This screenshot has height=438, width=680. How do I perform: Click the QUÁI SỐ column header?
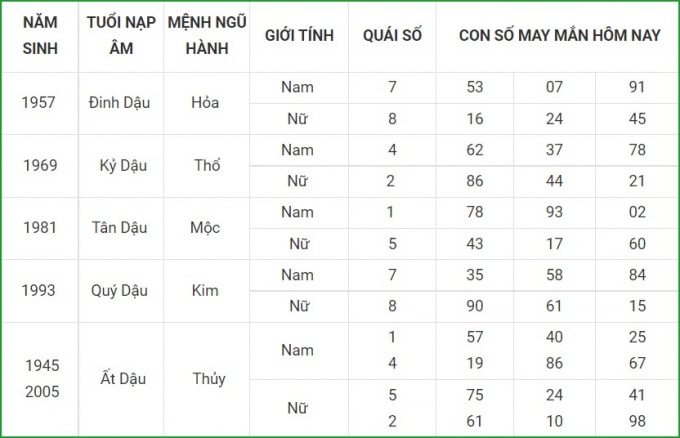pos(392,36)
